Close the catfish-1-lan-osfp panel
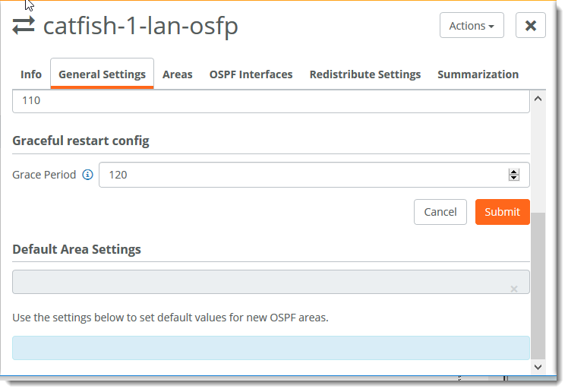568x392 pixels. (x=531, y=26)
